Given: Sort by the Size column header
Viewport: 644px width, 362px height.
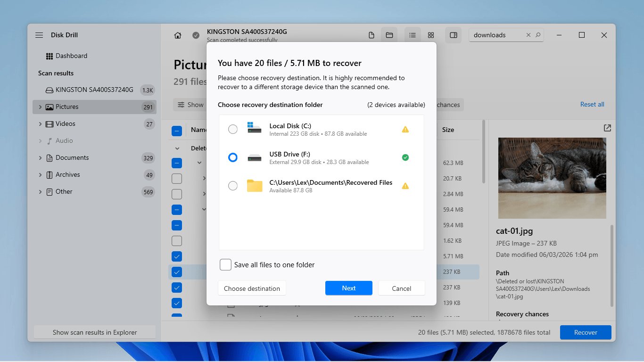Looking at the screenshot, I should pyautogui.click(x=448, y=130).
